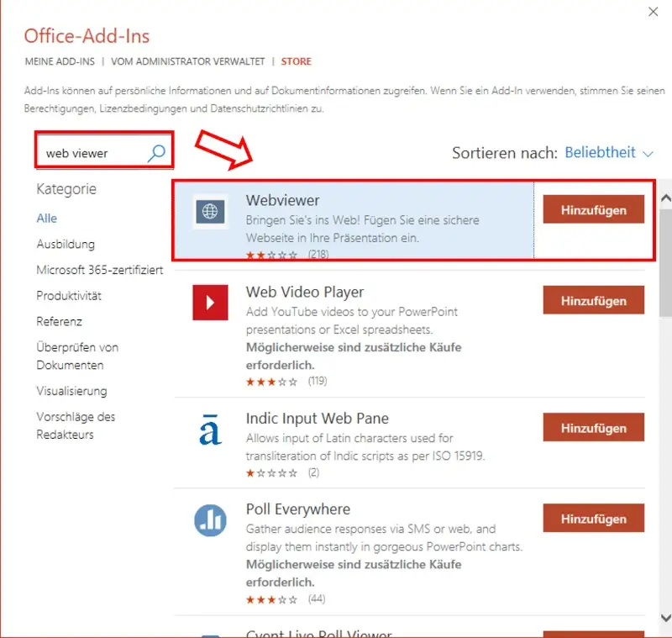The width and height of the screenshot is (672, 638).
Task: Close the Office Add-Ins dialog
Action: [654, 12]
